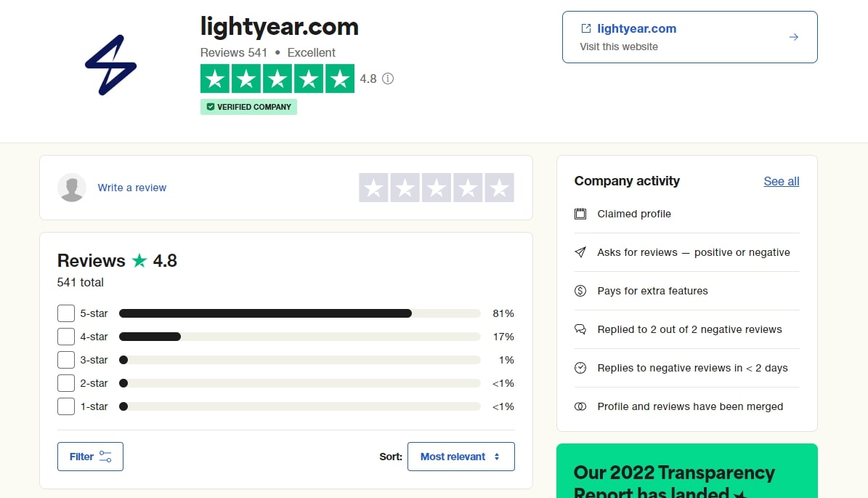Enable the 5-star review filter checkbox

point(65,313)
